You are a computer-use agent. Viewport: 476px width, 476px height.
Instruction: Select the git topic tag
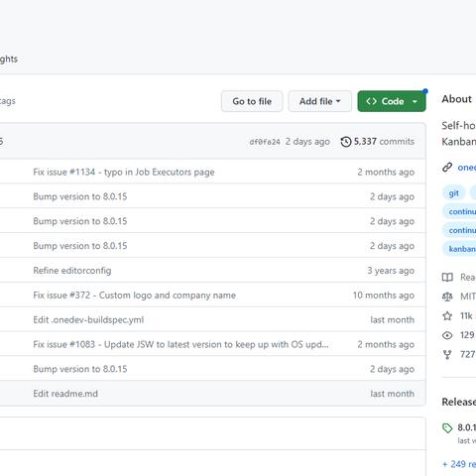453,193
